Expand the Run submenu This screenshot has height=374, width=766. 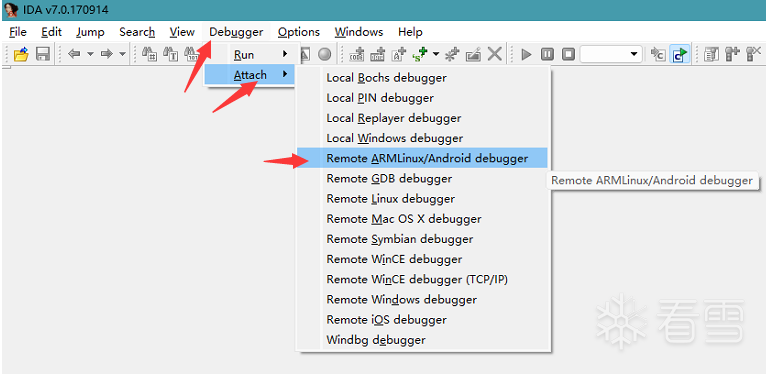pos(250,55)
